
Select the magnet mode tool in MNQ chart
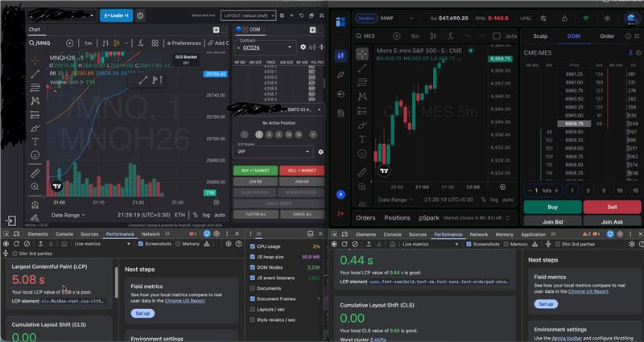click(x=35, y=204)
